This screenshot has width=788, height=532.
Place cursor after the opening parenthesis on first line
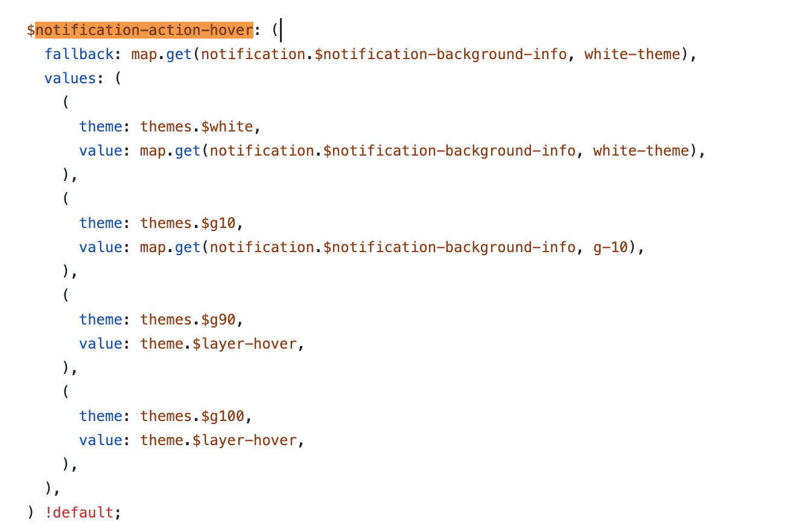pos(281,30)
